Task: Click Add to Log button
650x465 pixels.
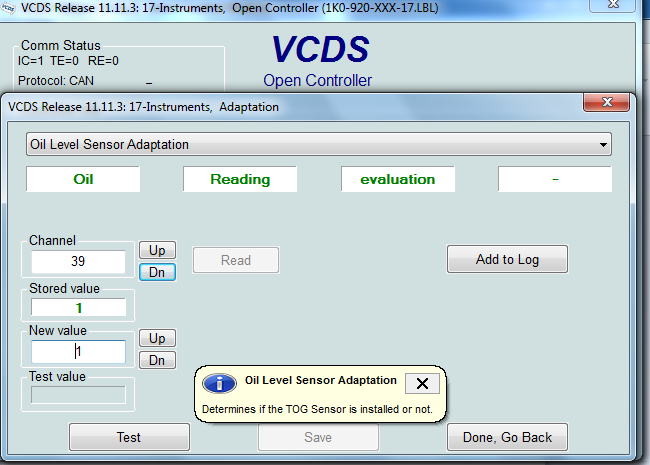Action: pos(507,259)
